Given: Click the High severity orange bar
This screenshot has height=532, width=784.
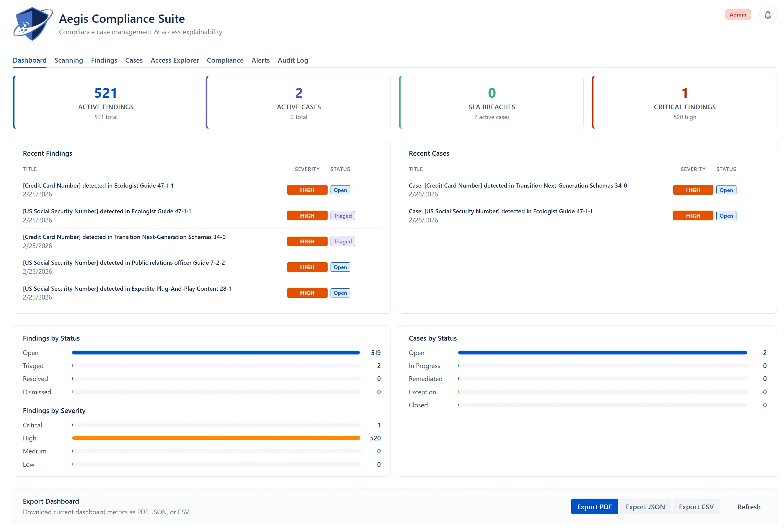Looking at the screenshot, I should point(216,438).
